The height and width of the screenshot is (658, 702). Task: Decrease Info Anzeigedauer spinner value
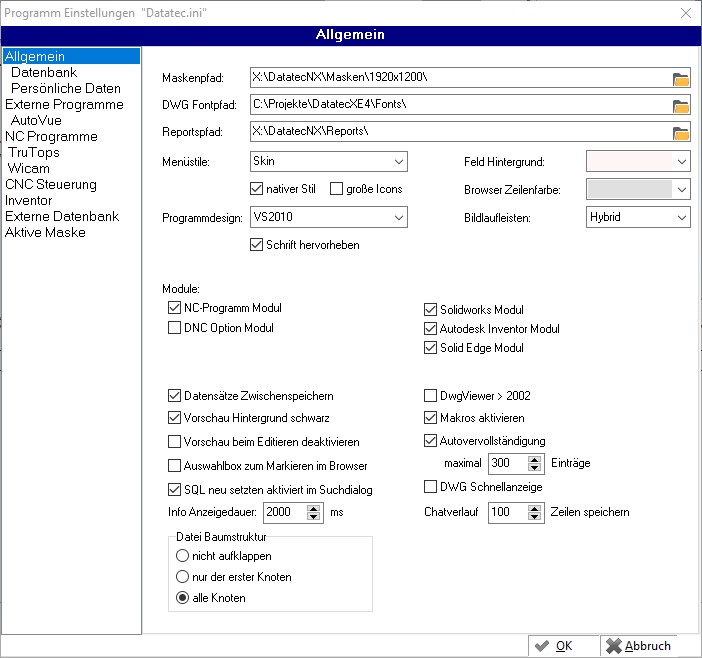313,517
